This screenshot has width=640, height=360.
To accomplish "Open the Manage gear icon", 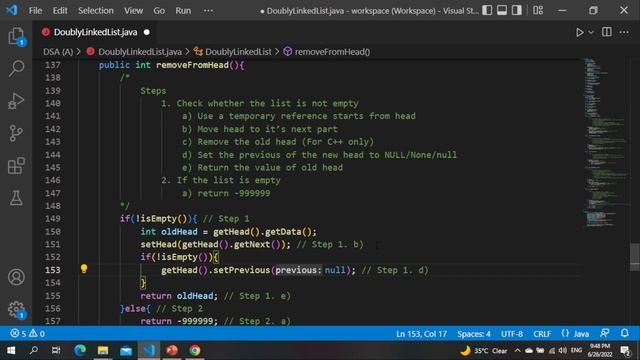I will 16,310.
